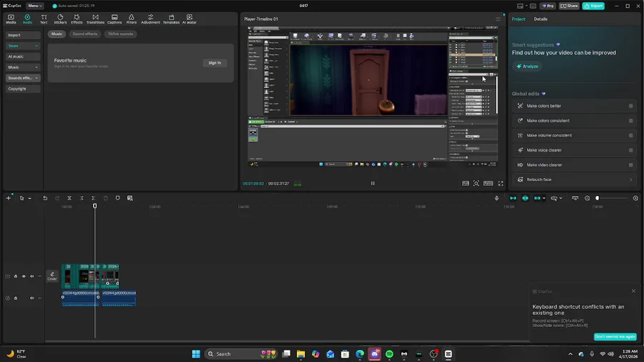644x362 pixels.
Task: Open the Menu dropdown in title bar
Action: click(34, 6)
